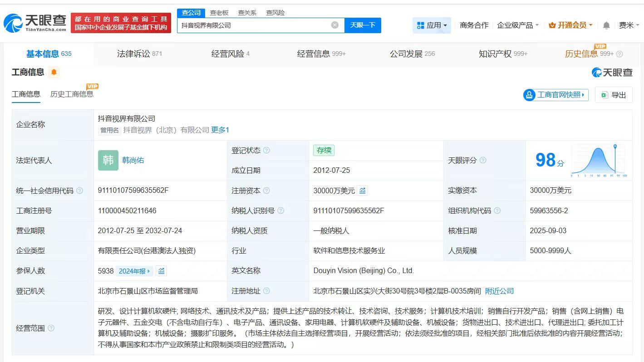
Task: Click the company name search input field
Action: 254,25
